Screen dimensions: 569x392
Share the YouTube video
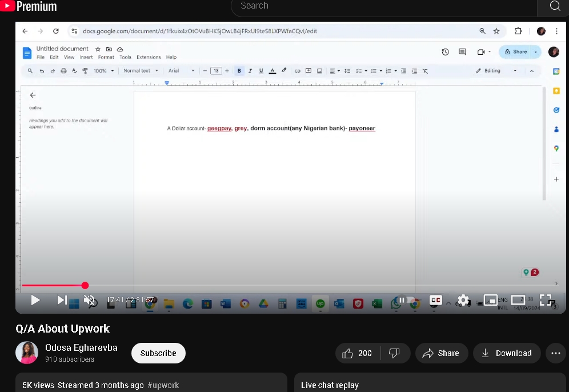coord(441,353)
